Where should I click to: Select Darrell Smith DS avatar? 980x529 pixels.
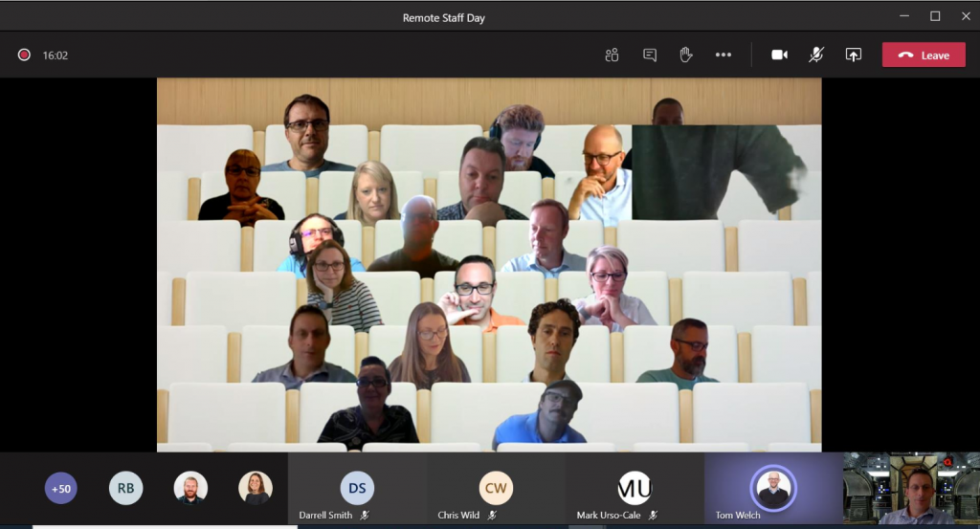(x=357, y=488)
